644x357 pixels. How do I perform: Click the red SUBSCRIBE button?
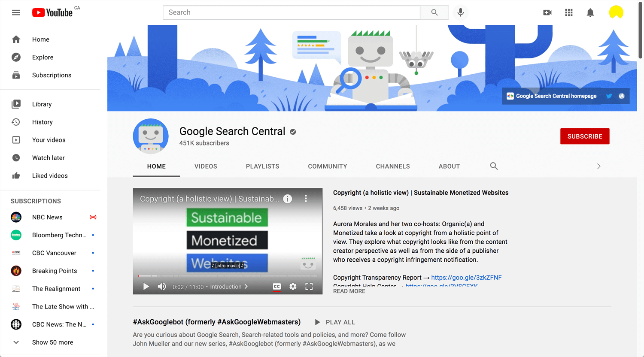pos(585,136)
